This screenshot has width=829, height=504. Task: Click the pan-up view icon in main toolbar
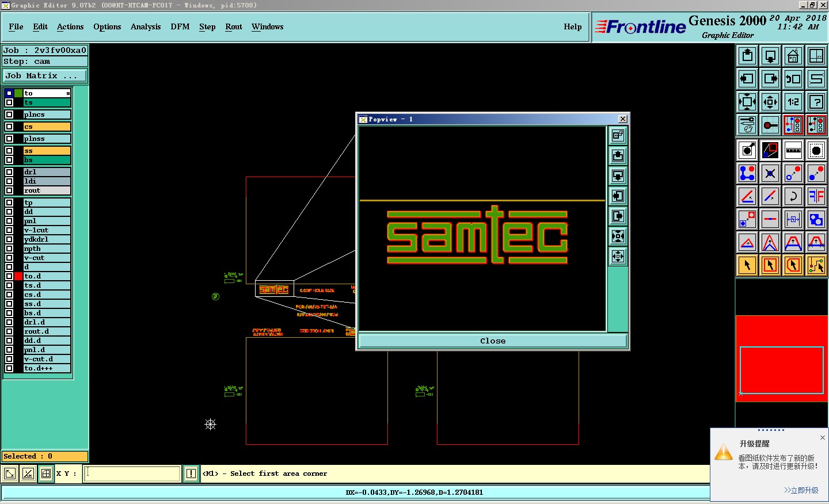(x=747, y=56)
